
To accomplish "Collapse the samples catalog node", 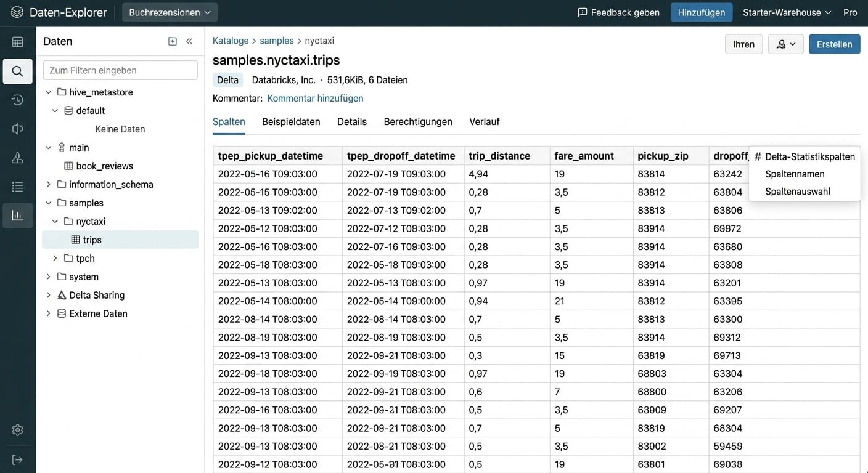I will (48, 203).
